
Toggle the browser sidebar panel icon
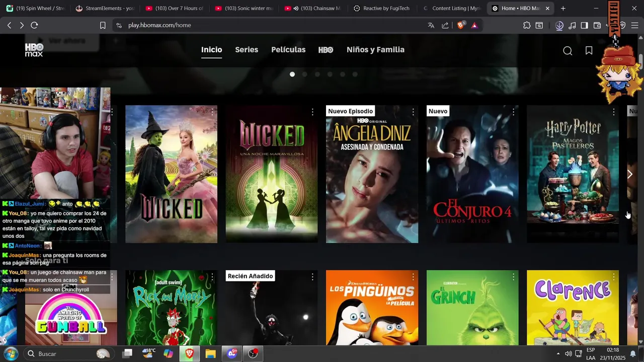click(x=584, y=25)
